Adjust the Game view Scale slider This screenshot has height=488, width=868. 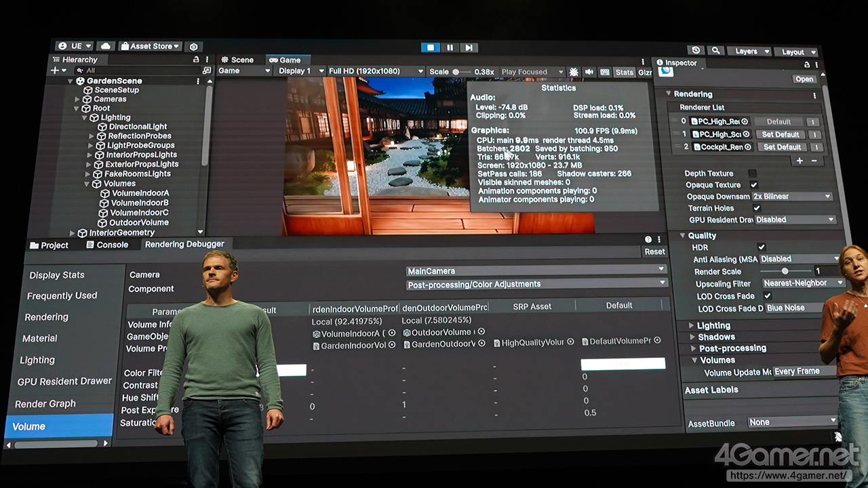(x=462, y=72)
